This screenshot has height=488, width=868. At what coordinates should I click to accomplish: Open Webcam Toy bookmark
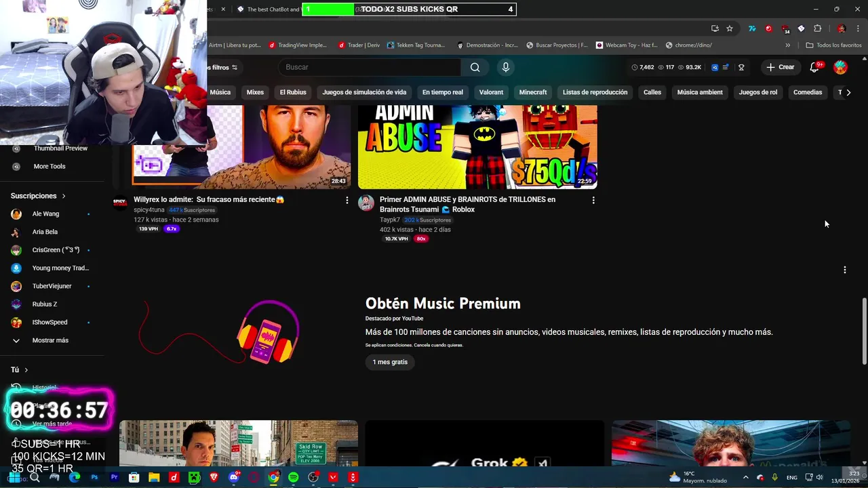627,45
